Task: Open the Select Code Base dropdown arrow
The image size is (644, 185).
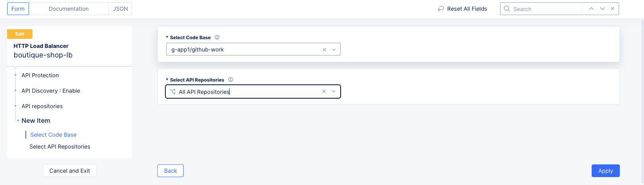Action: (334, 50)
